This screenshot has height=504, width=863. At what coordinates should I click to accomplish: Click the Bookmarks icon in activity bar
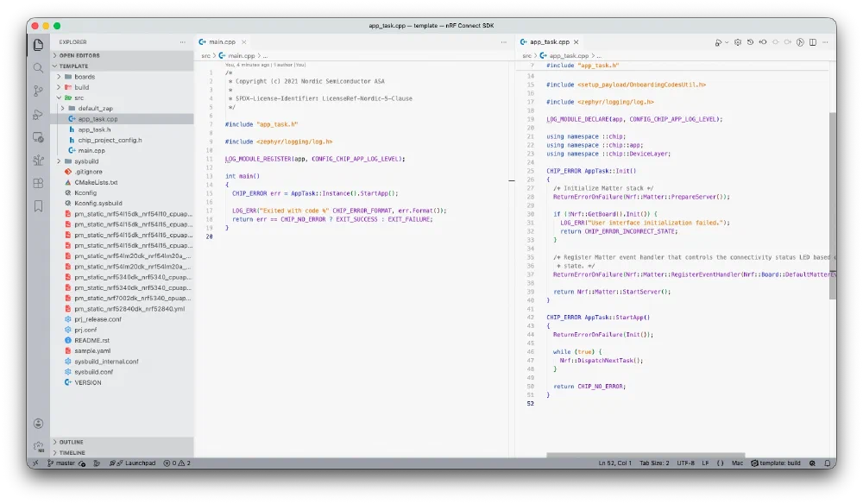pos(38,206)
